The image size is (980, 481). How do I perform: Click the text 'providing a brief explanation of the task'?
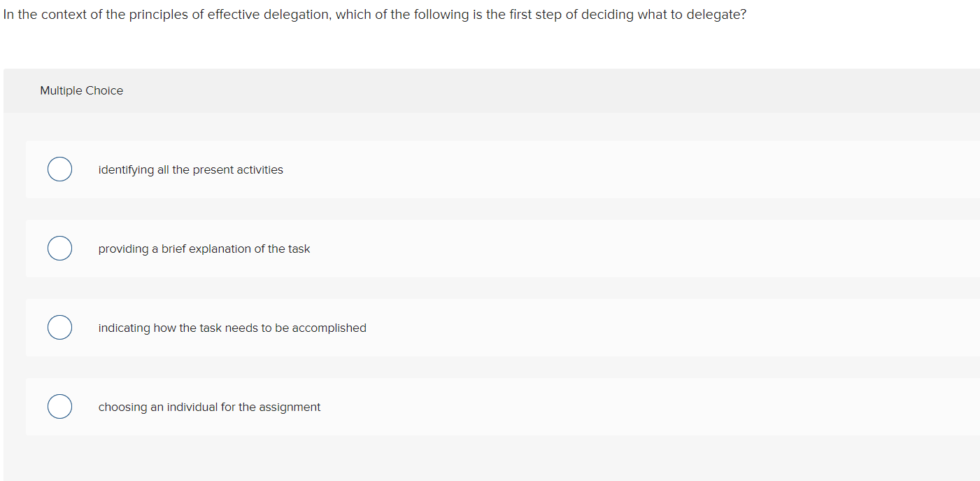click(x=204, y=249)
